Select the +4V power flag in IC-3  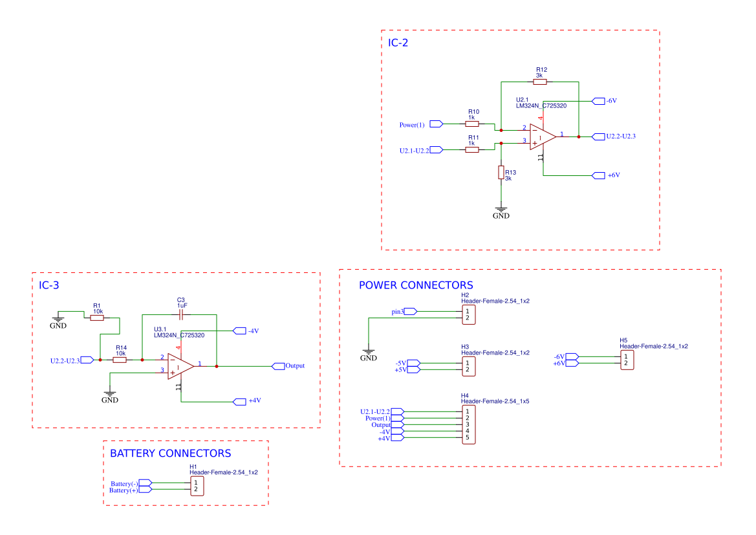coord(239,401)
